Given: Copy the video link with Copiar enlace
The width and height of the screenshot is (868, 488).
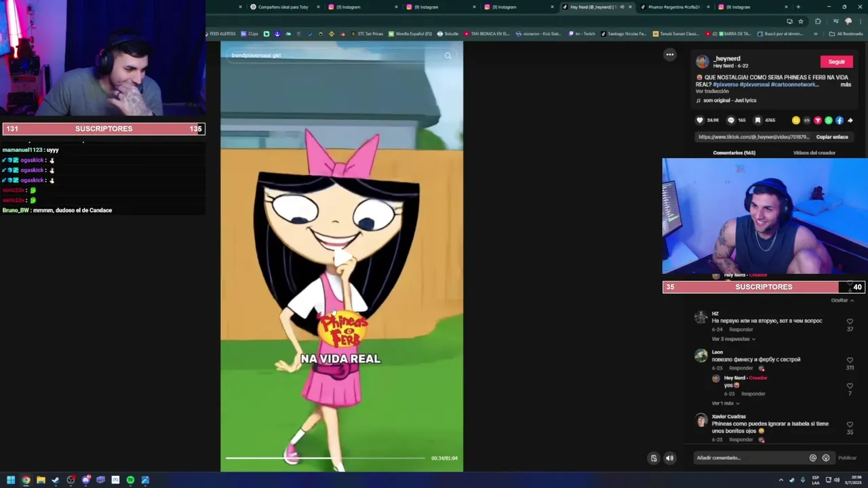Looking at the screenshot, I should coord(832,137).
